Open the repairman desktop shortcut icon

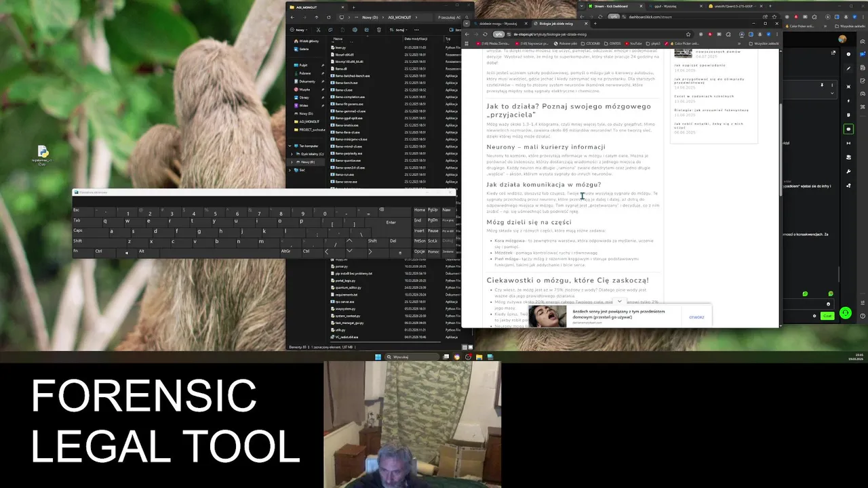42,155
